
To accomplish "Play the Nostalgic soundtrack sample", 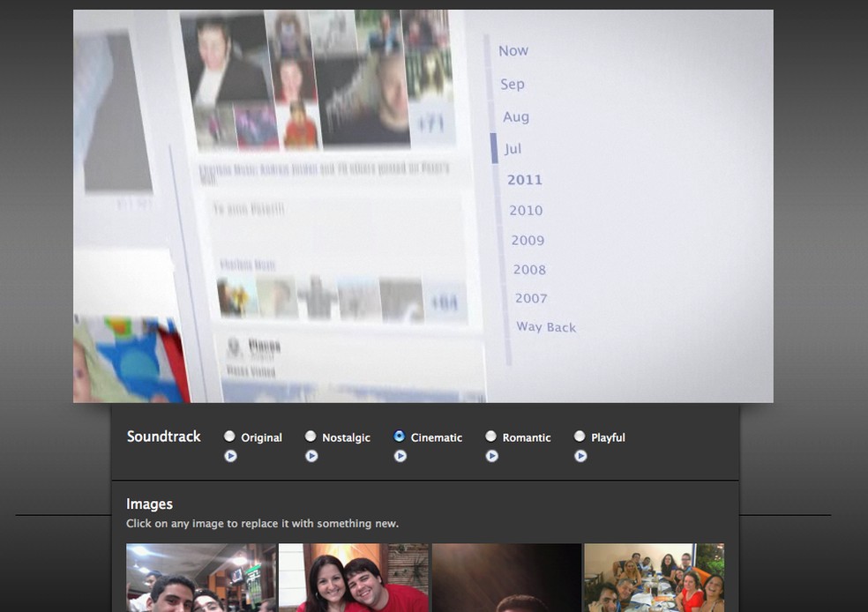I will 311,456.
